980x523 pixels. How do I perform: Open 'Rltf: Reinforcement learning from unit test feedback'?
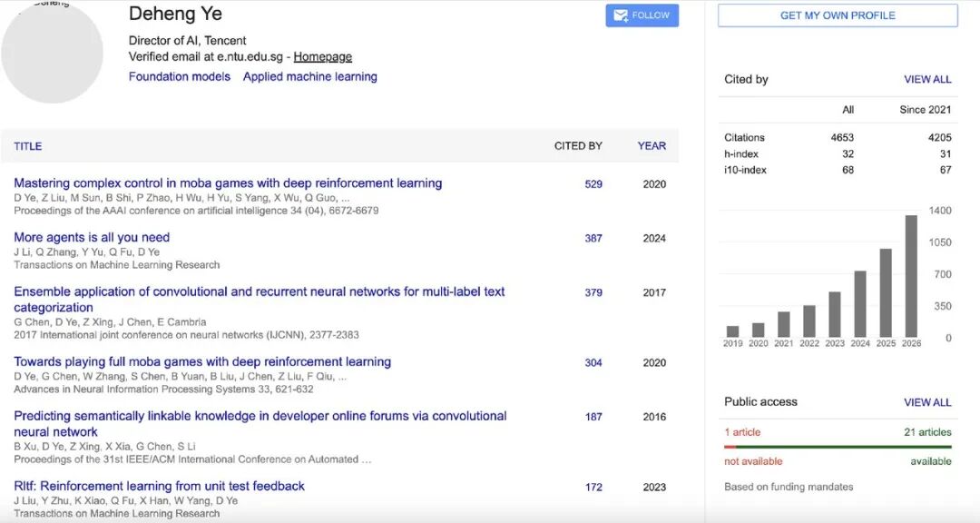coord(160,486)
